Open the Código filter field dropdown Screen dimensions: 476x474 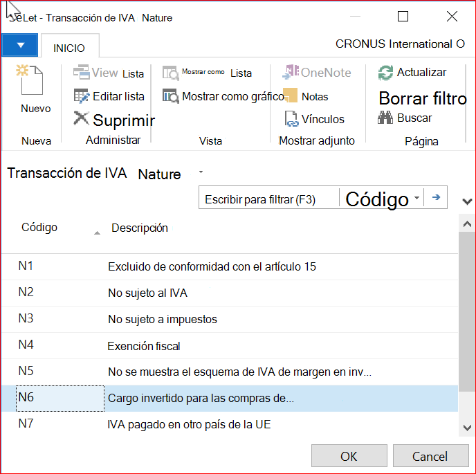coord(416,198)
